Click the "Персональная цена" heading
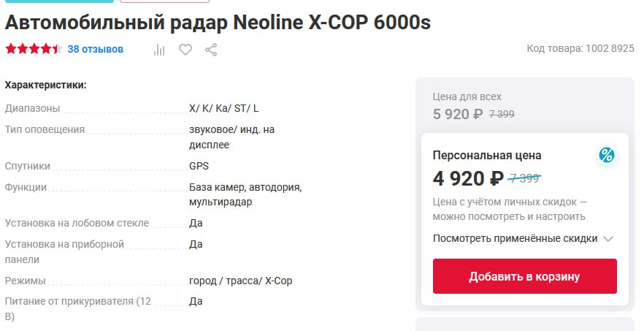 487,155
